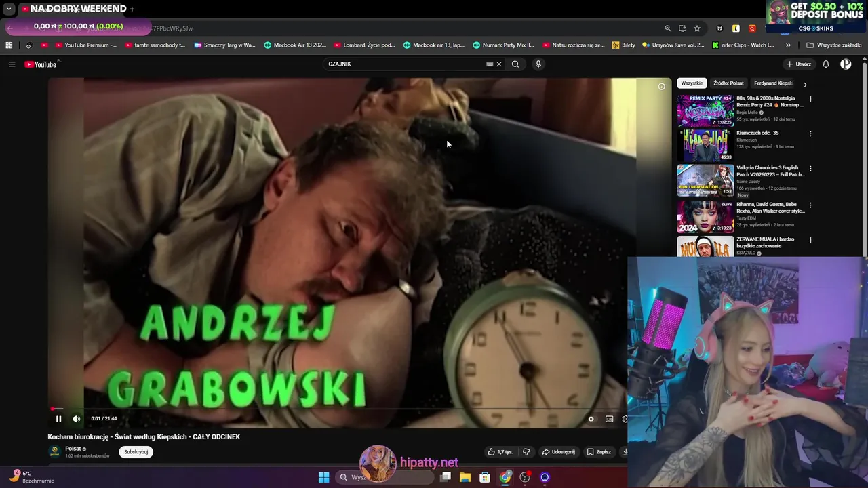The width and height of the screenshot is (868, 488).
Task: Subscribe using the Subskrybuj button
Action: coord(136,452)
